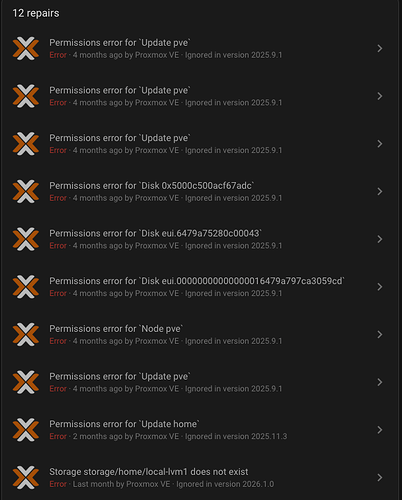Screen dimensions: 402x500
Task: Open chevron for Update home permissions error
Action: click(x=380, y=430)
